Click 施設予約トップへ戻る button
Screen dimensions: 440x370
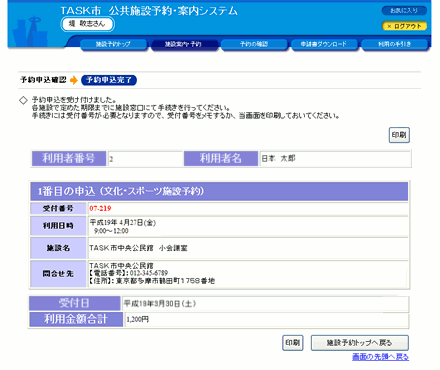point(360,343)
